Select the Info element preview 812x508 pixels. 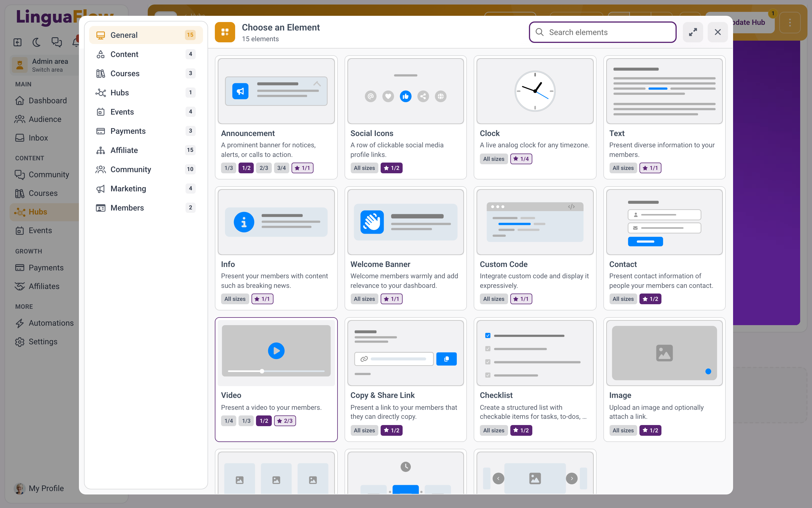[276, 222]
